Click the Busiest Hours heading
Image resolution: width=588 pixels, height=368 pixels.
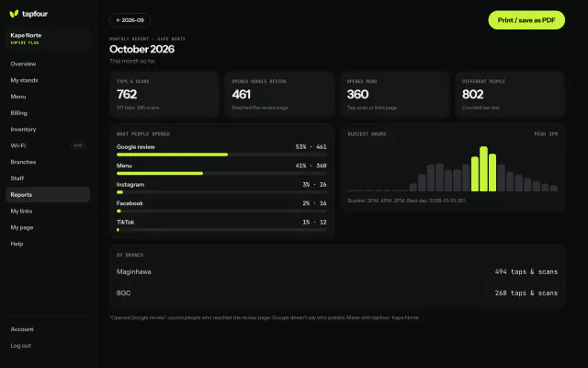tap(367, 134)
